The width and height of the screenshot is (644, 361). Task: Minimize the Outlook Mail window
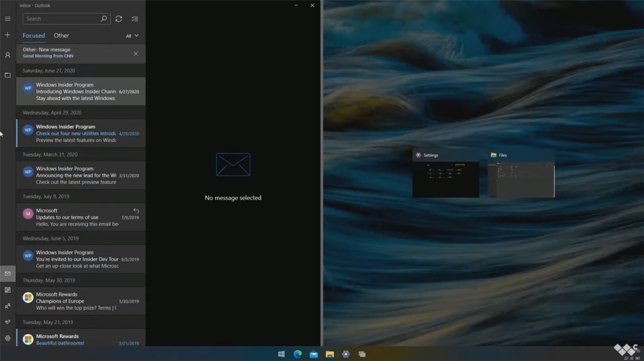click(296, 5)
